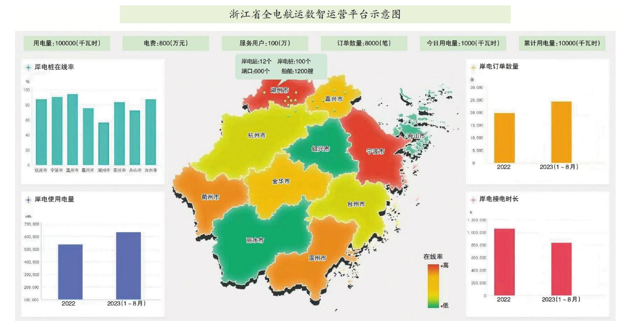
Task: Click the 用电量:100000(千瓦时) stat card
Action: pos(66,43)
